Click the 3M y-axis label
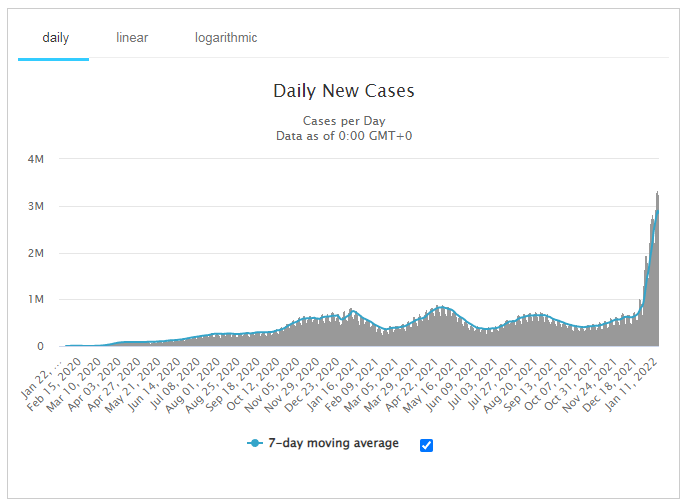This screenshot has height=503, width=683. coord(35,206)
